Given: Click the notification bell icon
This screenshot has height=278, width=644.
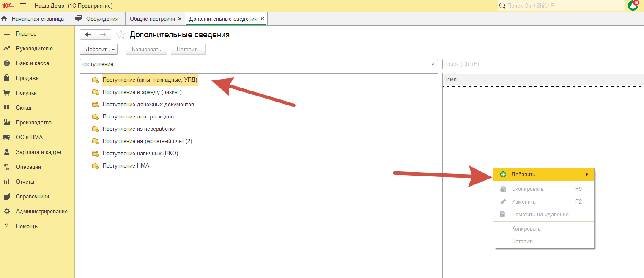Looking at the screenshot, I should click(x=633, y=6).
